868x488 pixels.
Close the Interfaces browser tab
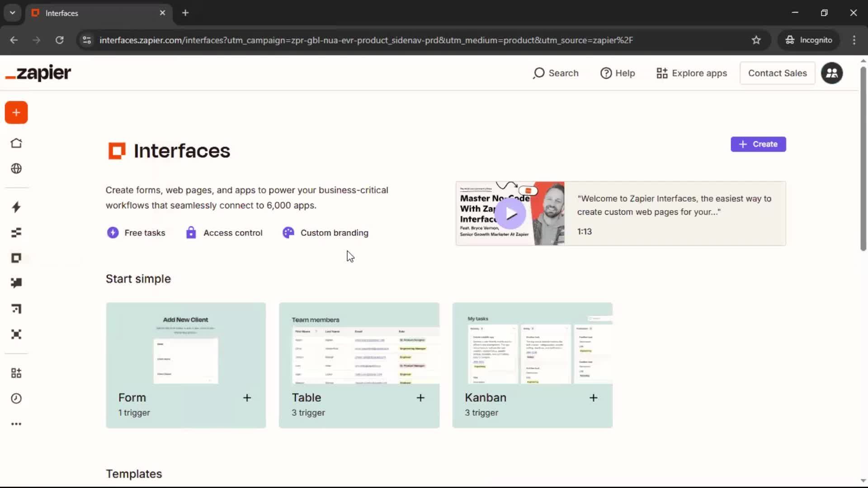[x=163, y=13]
